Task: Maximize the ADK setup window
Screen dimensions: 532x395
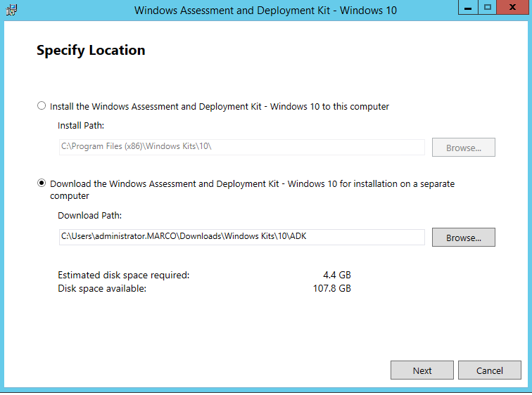Action: tap(487, 8)
